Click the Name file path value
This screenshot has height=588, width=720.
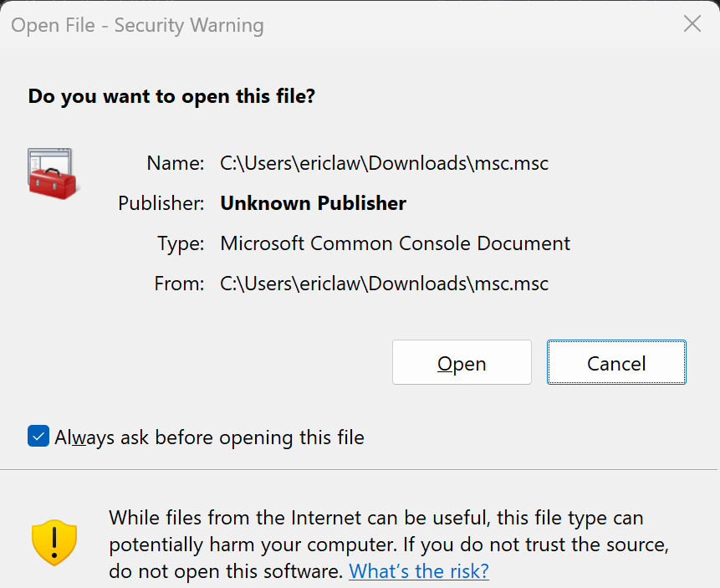click(385, 163)
